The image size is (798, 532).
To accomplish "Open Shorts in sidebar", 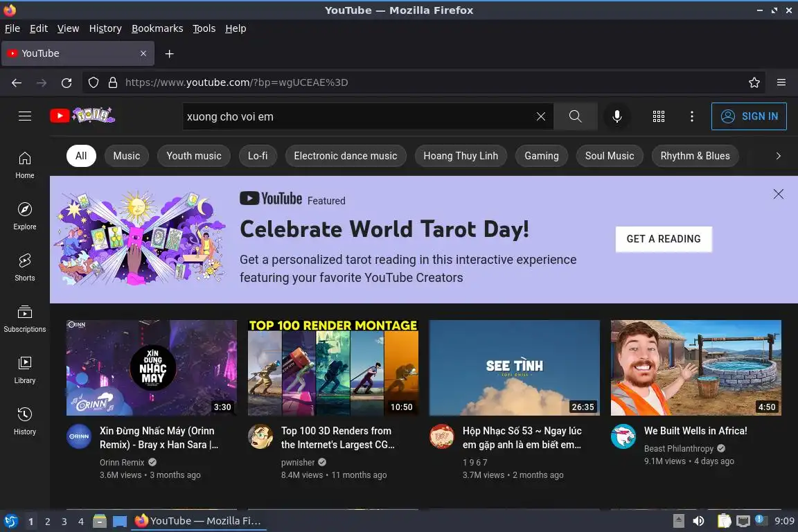I will tap(24, 268).
